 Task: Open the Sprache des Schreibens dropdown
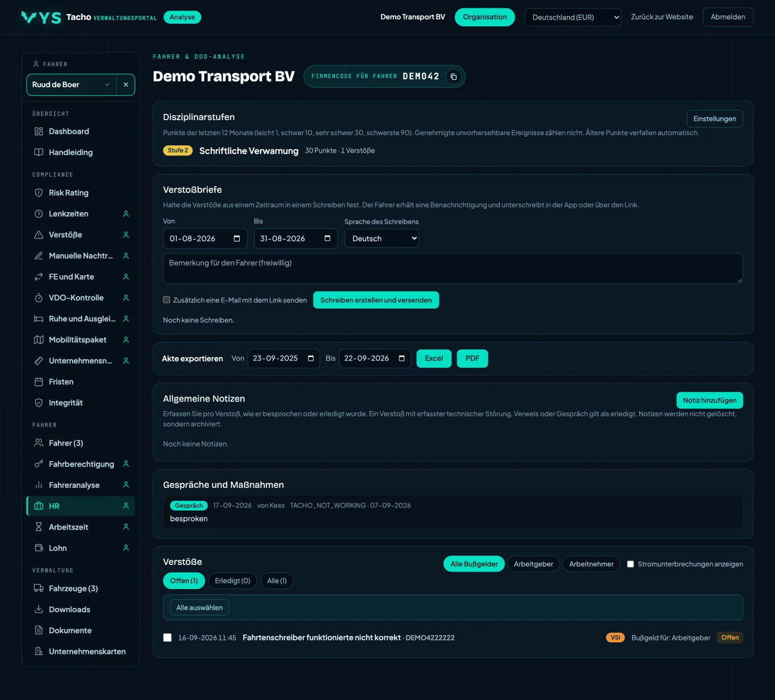[382, 238]
